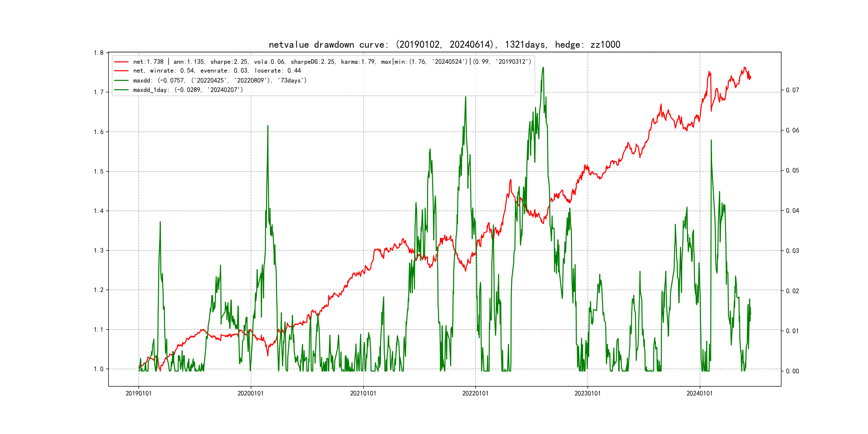Click the 1.8 left y-axis tick label

pos(98,53)
